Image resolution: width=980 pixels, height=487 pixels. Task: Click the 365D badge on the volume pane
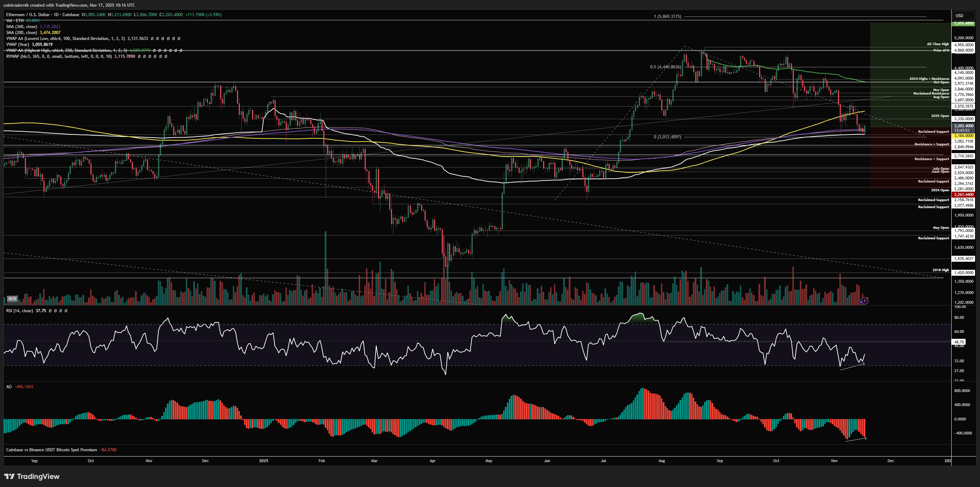point(12,299)
